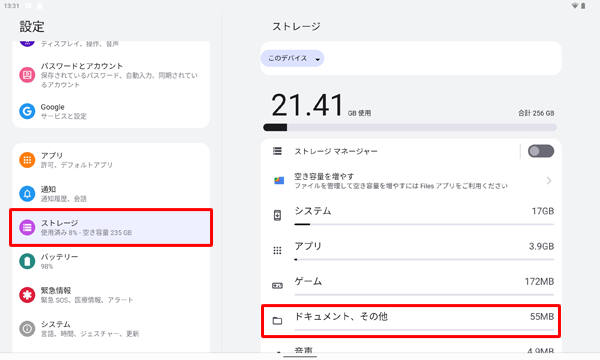Open ストレージ マネージャー row label
This screenshot has width=600, height=360.
pos(336,151)
